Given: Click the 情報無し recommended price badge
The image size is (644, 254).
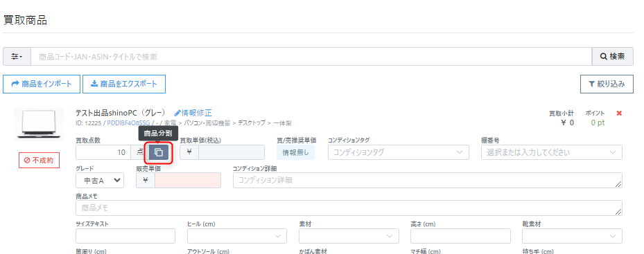Looking at the screenshot, I should point(295,152).
